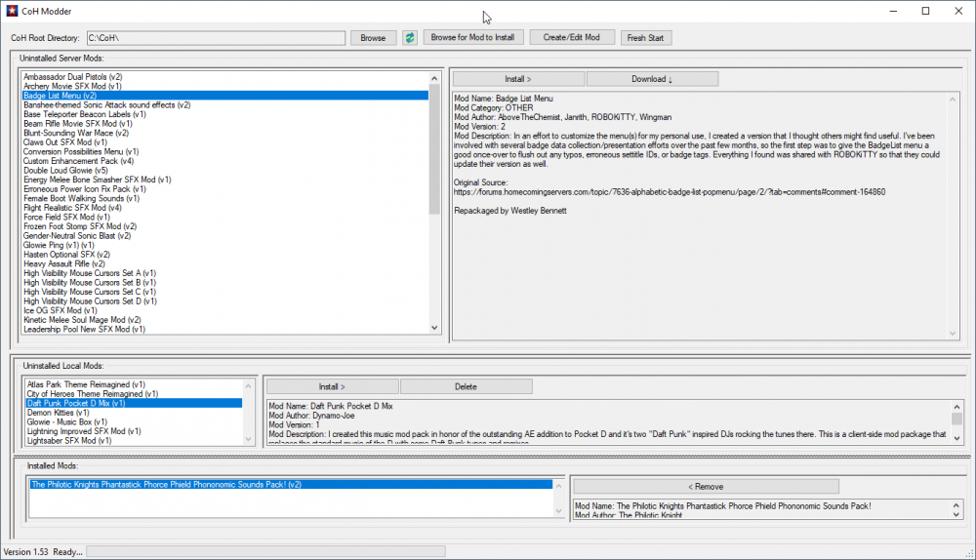Image resolution: width=976 pixels, height=560 pixels.
Task: Remove the installed Philotic Knights mod
Action: [x=705, y=486]
